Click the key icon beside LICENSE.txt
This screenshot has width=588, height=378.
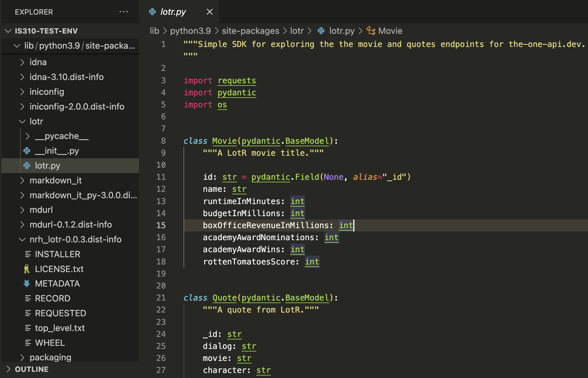click(x=27, y=269)
